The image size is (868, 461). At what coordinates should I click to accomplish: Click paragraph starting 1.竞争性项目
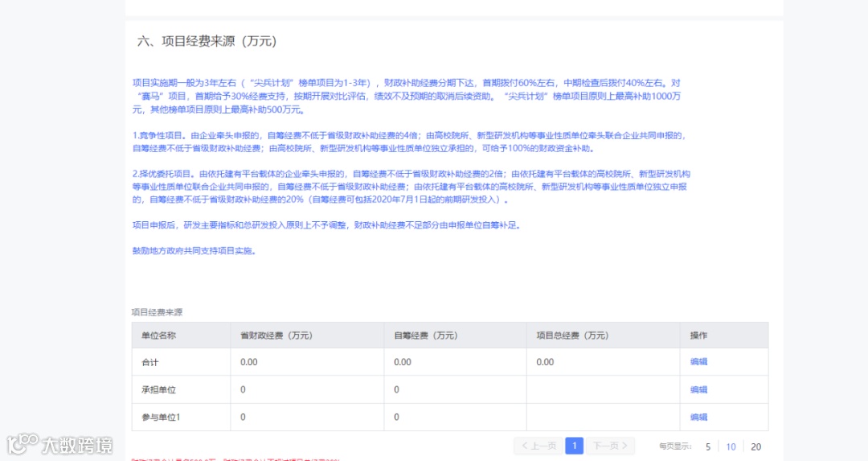click(409, 142)
